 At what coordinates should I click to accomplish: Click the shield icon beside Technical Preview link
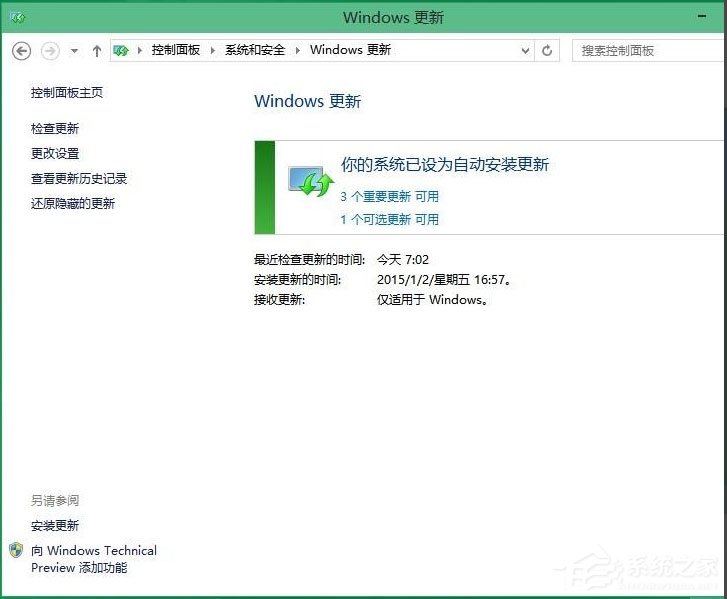(x=16, y=550)
